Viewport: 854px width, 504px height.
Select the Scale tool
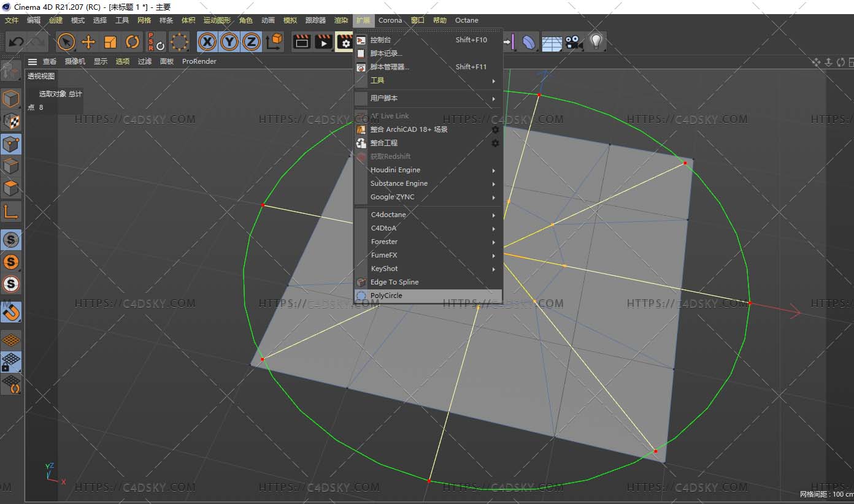[x=110, y=42]
